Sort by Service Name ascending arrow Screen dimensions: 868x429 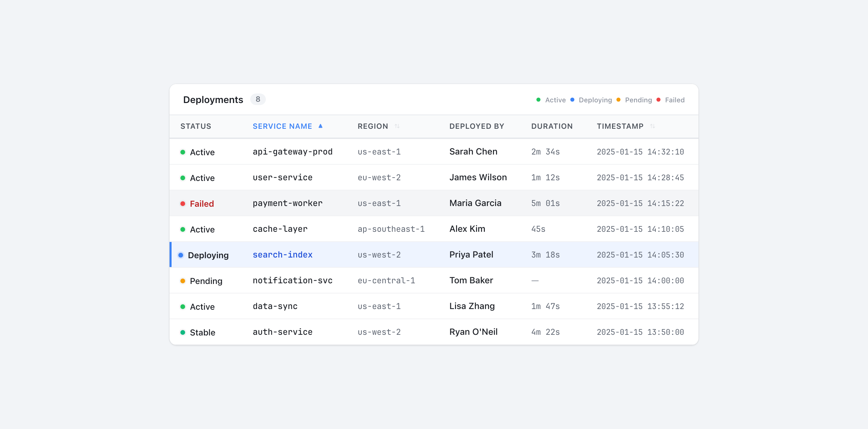pyautogui.click(x=320, y=126)
